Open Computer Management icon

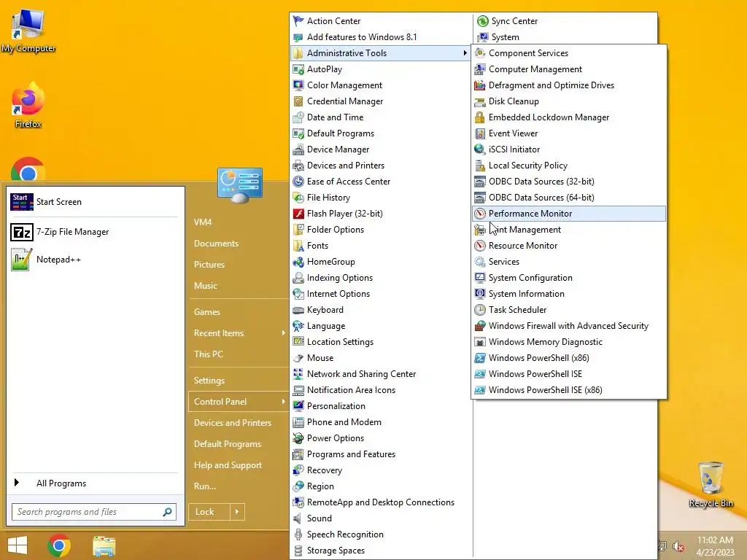[480, 69]
